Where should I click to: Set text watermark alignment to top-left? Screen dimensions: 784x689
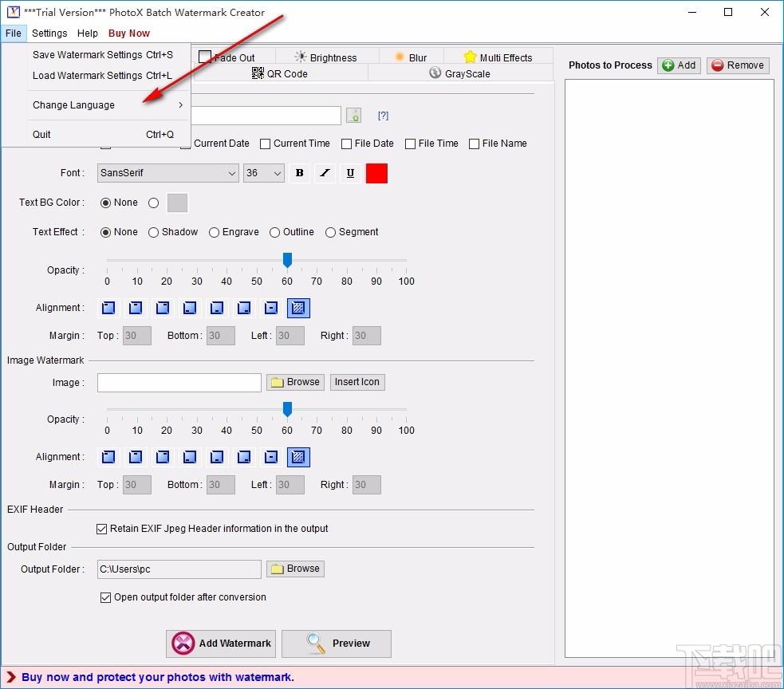point(108,308)
